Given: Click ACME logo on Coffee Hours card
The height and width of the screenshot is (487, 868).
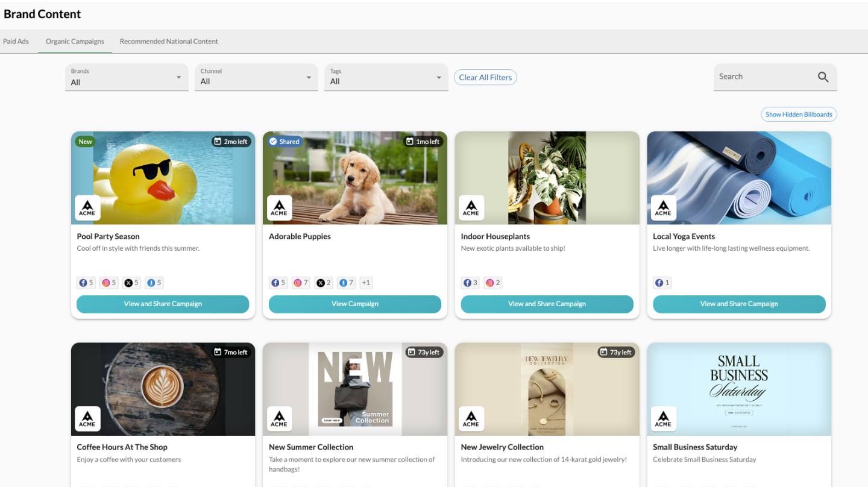Looking at the screenshot, I should pyautogui.click(x=87, y=419).
